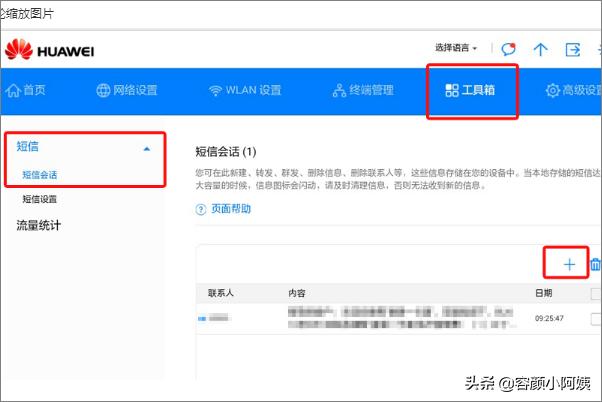Click the logout exit icon
The width and height of the screenshot is (602, 402).
coord(573,49)
